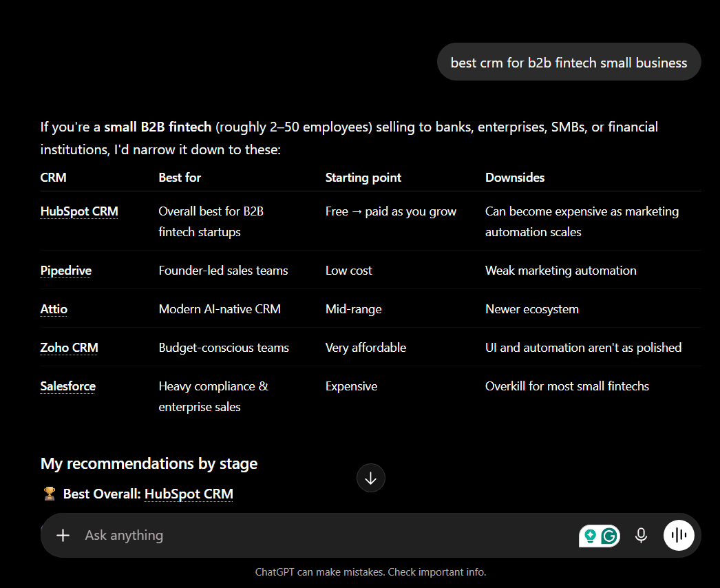Click the 'Newer ecosystem' cell
The height and width of the screenshot is (588, 720).
point(531,309)
